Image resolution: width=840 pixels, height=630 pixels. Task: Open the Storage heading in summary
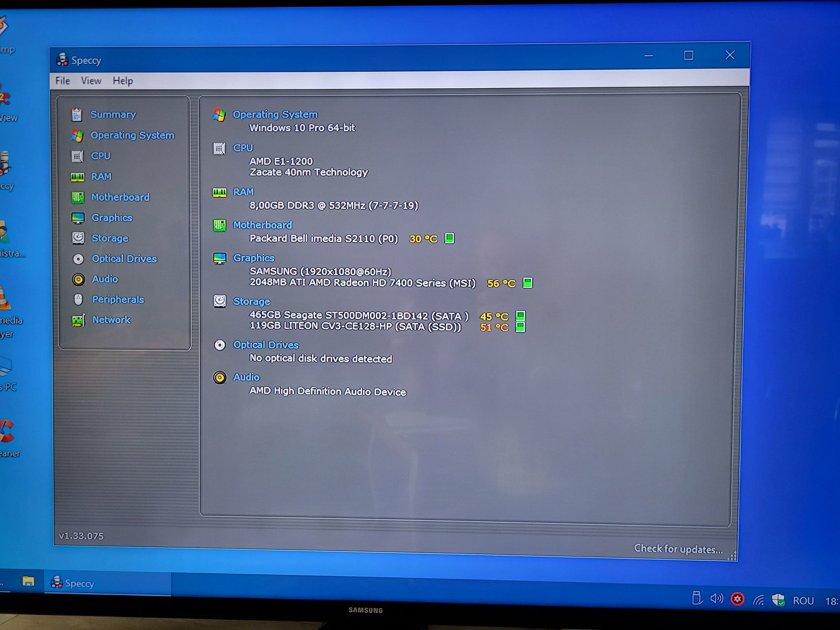coord(252,302)
